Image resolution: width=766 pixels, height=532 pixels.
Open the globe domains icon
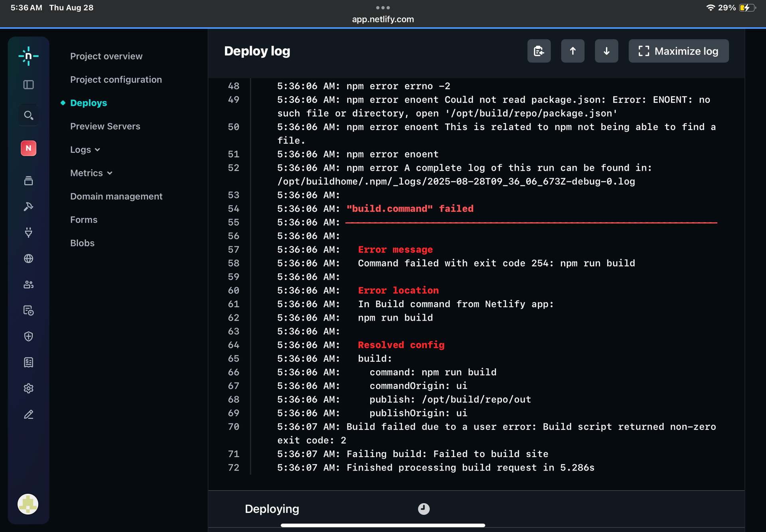coord(28,258)
